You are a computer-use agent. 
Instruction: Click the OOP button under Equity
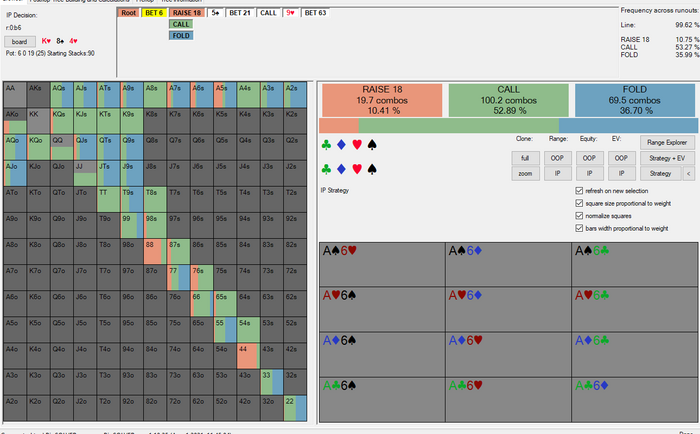point(589,158)
